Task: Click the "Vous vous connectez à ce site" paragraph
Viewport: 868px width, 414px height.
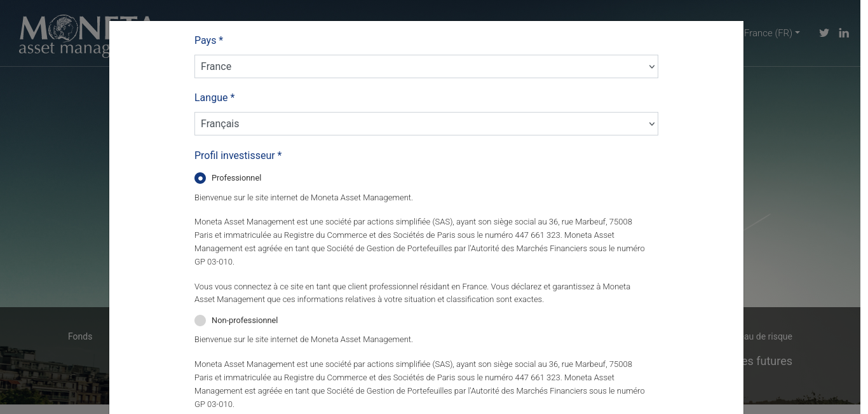Action: 412,293
